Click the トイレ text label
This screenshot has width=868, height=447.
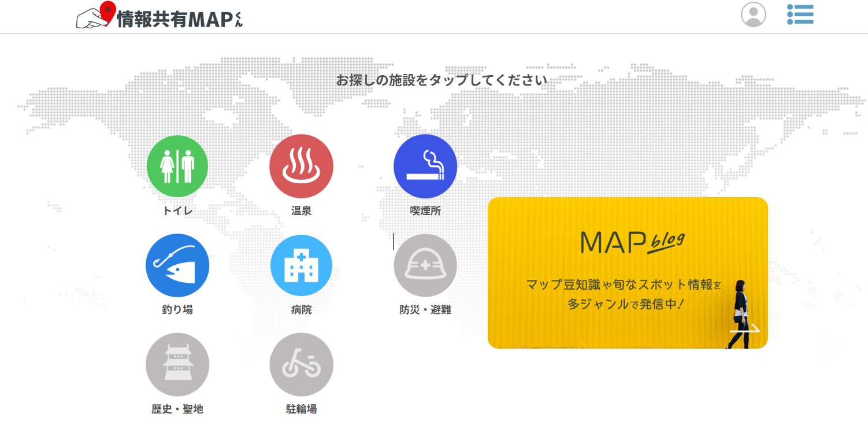pos(177,211)
